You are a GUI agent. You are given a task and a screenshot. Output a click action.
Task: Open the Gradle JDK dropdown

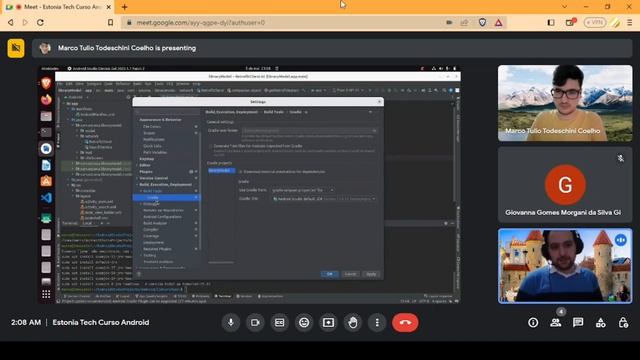tap(324, 199)
